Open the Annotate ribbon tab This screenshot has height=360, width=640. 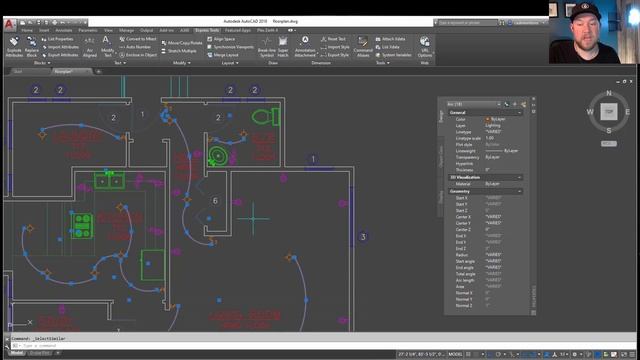(x=64, y=30)
